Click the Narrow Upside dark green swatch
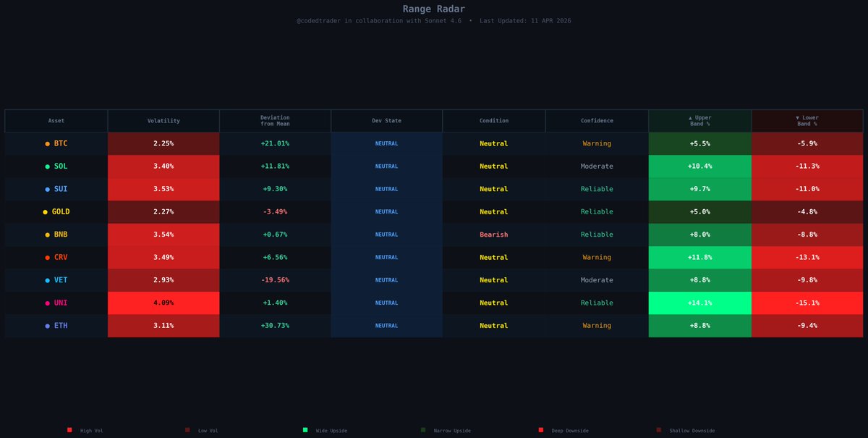 (423, 430)
